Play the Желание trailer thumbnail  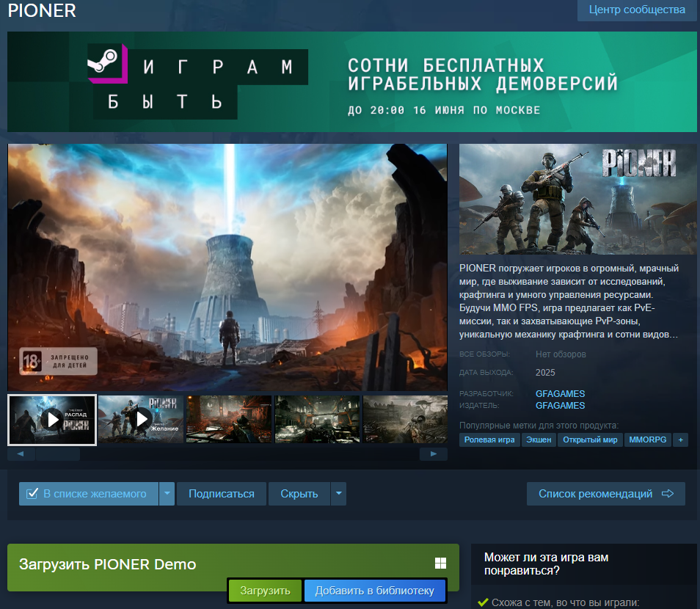pos(141,419)
